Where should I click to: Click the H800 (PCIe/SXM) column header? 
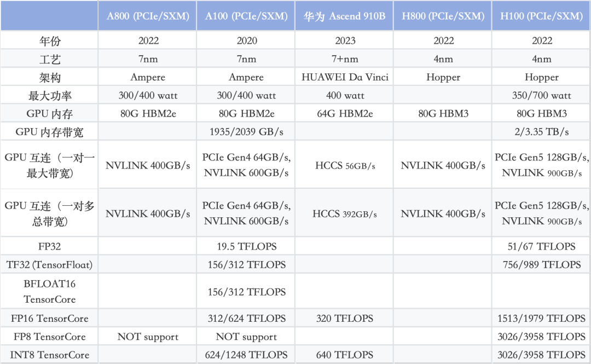(443, 16)
